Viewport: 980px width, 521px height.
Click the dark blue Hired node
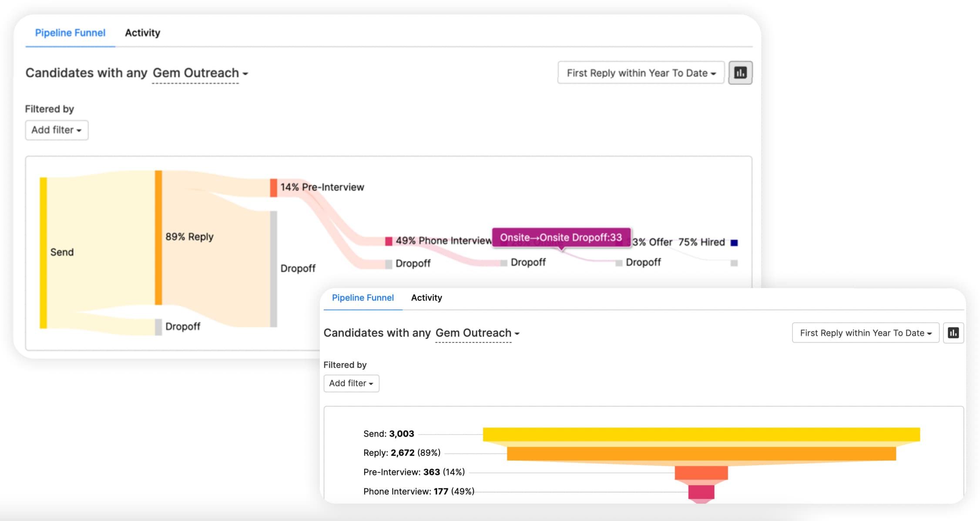[734, 243]
